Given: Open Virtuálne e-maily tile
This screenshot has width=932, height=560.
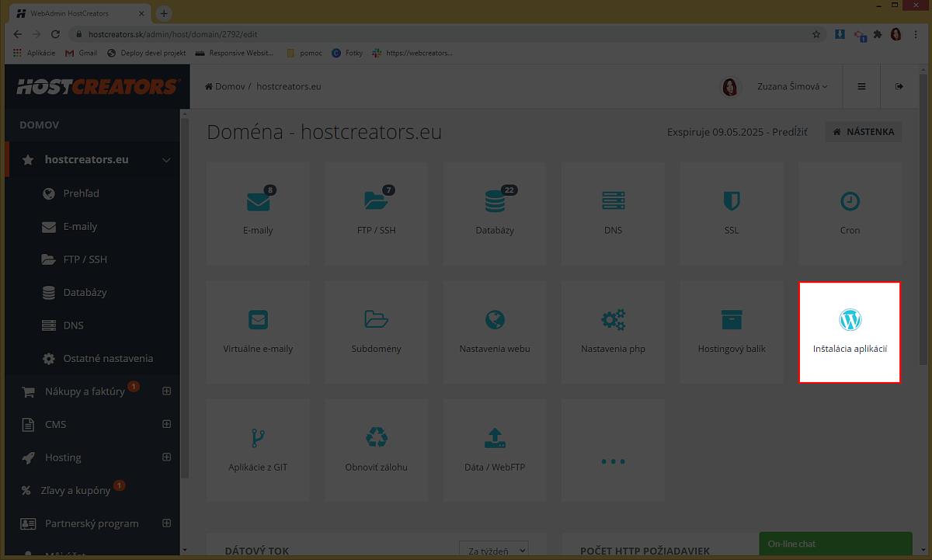Looking at the screenshot, I should (258, 332).
